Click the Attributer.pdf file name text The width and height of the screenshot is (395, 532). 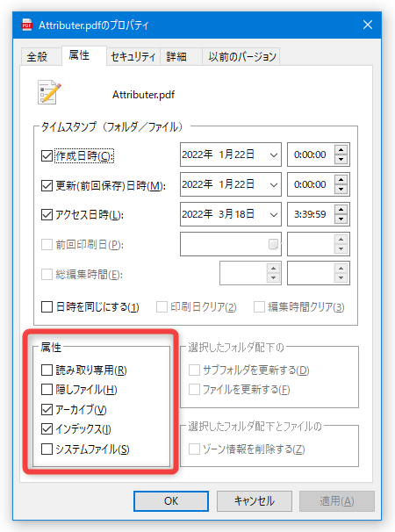[x=144, y=95]
